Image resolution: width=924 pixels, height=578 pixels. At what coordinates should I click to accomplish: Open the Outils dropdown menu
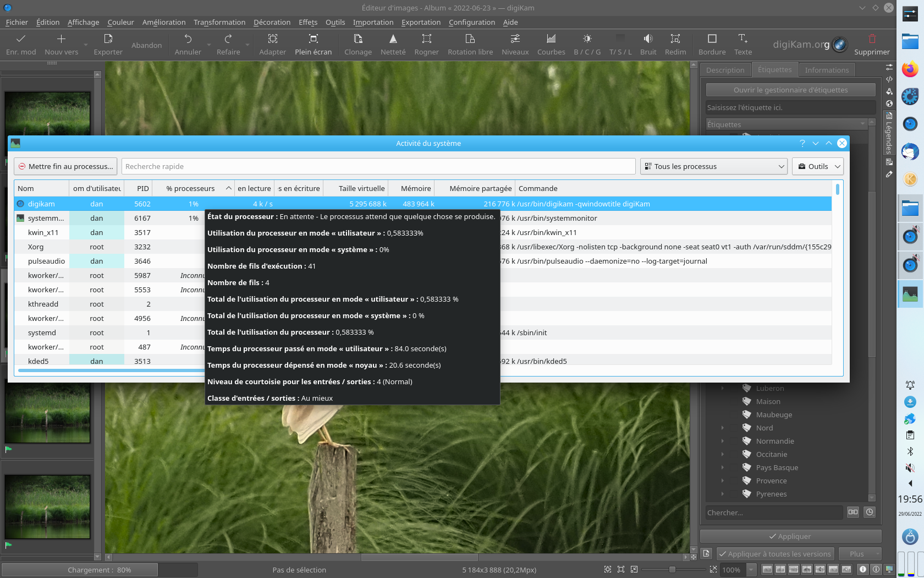(818, 166)
